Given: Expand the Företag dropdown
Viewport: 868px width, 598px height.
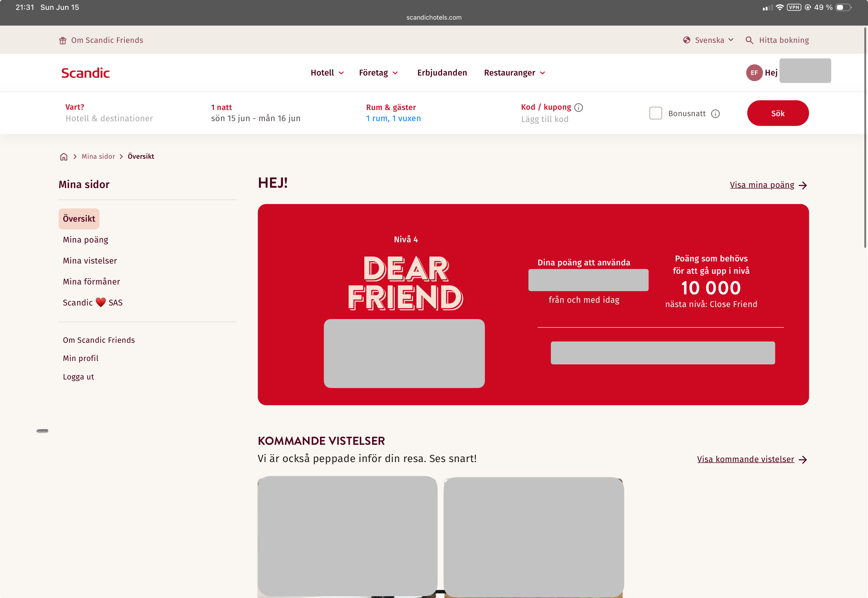Looking at the screenshot, I should pyautogui.click(x=379, y=73).
